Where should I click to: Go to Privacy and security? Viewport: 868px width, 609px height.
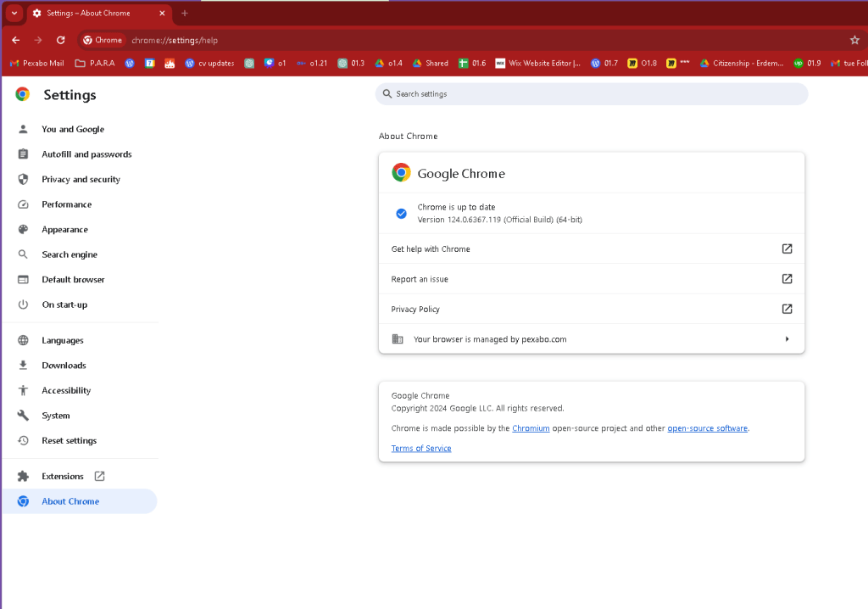click(x=81, y=179)
